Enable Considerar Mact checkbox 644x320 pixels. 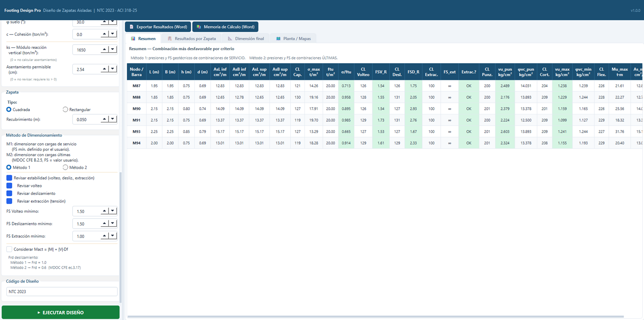tap(9, 249)
